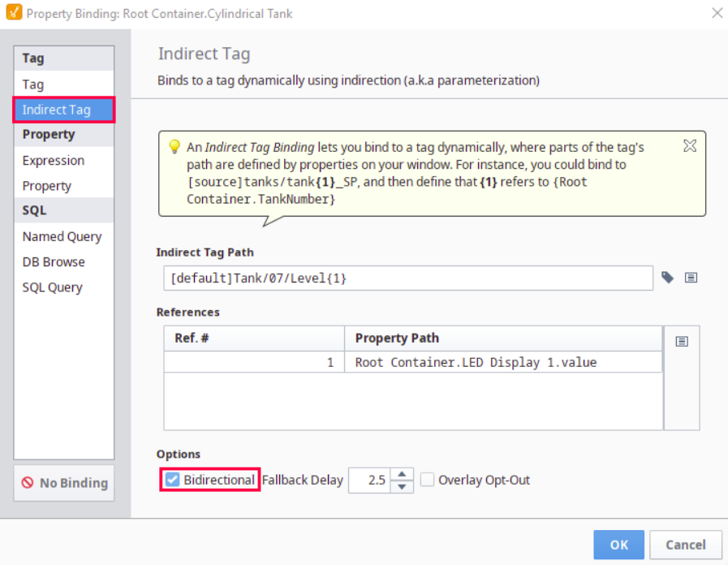Dismiss the Indirect Tag Binding hint bubble
The height and width of the screenshot is (565, 728).
pyautogui.click(x=689, y=146)
